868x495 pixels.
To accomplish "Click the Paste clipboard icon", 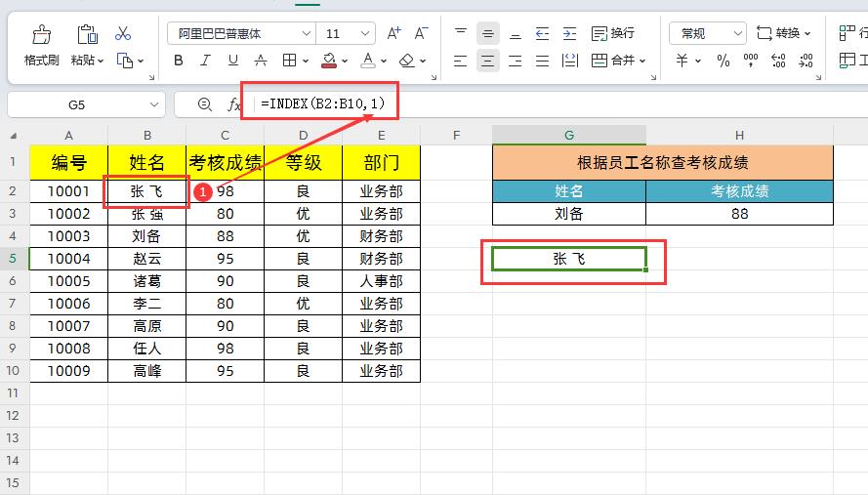I will coord(87,34).
